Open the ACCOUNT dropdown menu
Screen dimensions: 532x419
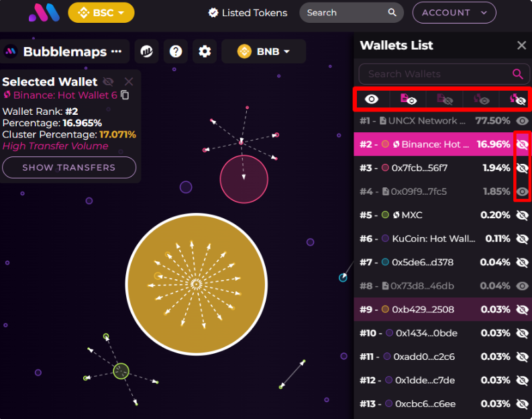coord(454,13)
